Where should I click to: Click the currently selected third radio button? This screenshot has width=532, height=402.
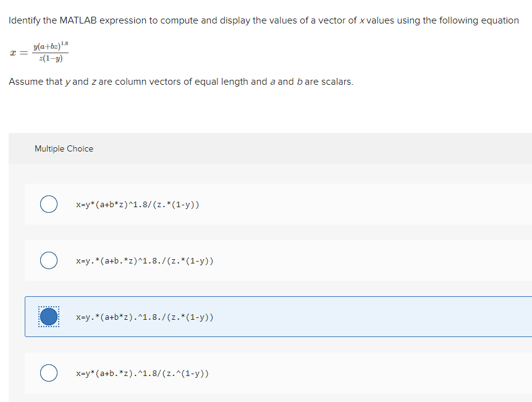coord(48,316)
